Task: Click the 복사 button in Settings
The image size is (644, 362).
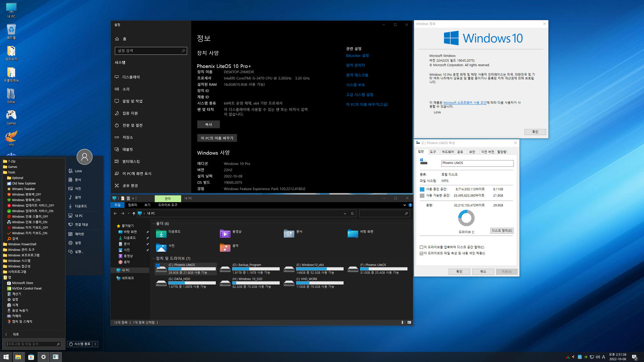Action: (208, 124)
